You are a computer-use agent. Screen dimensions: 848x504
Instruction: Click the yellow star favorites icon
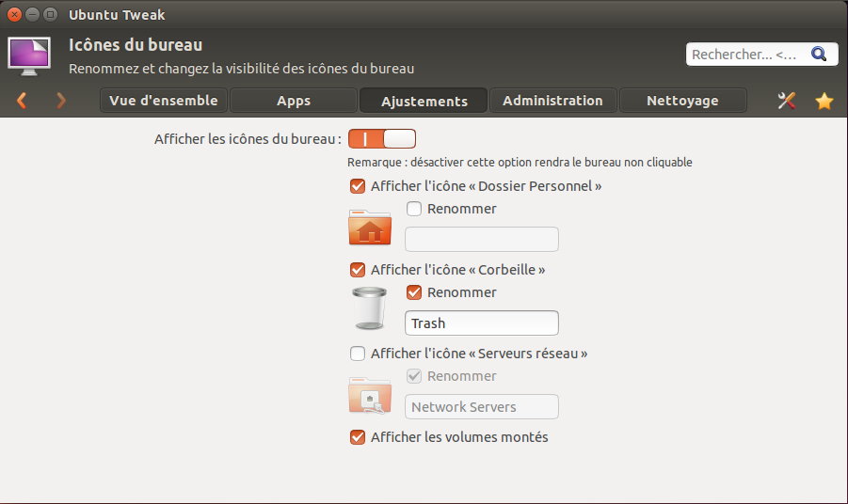(824, 101)
